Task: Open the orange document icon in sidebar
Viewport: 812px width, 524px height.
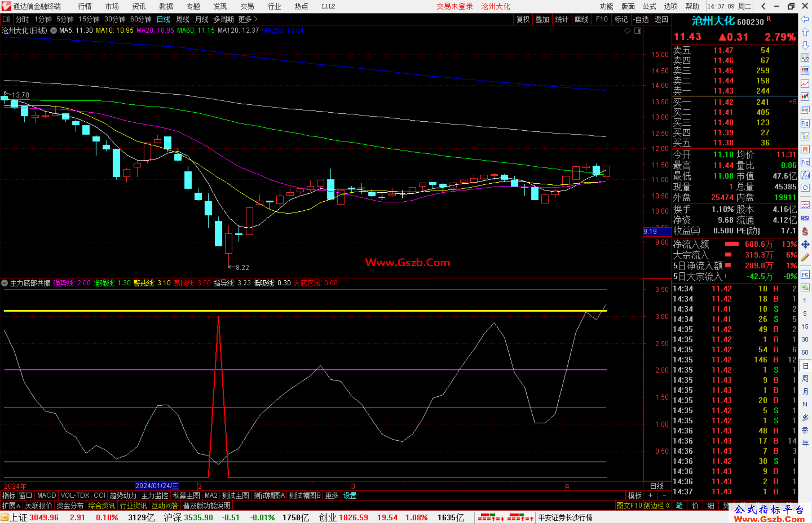Action: tap(805, 149)
